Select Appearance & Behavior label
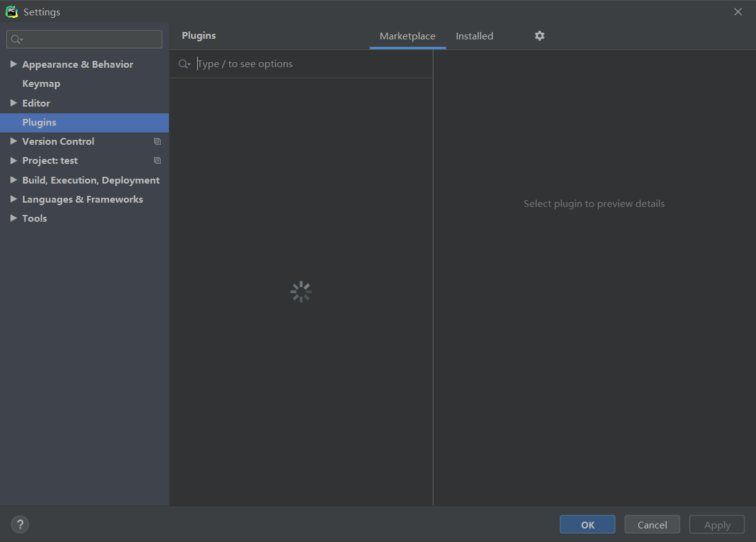Screen dimensions: 756x542 click(x=78, y=65)
